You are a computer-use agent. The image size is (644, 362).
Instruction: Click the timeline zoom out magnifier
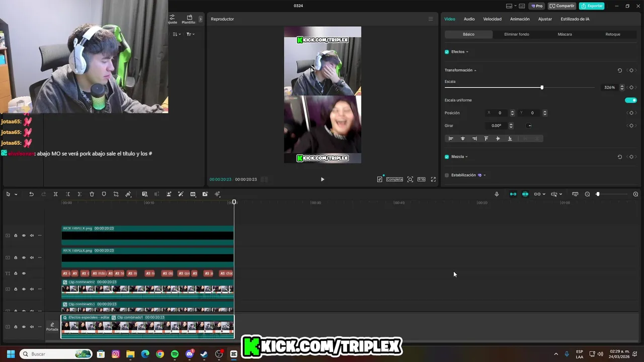(x=587, y=194)
